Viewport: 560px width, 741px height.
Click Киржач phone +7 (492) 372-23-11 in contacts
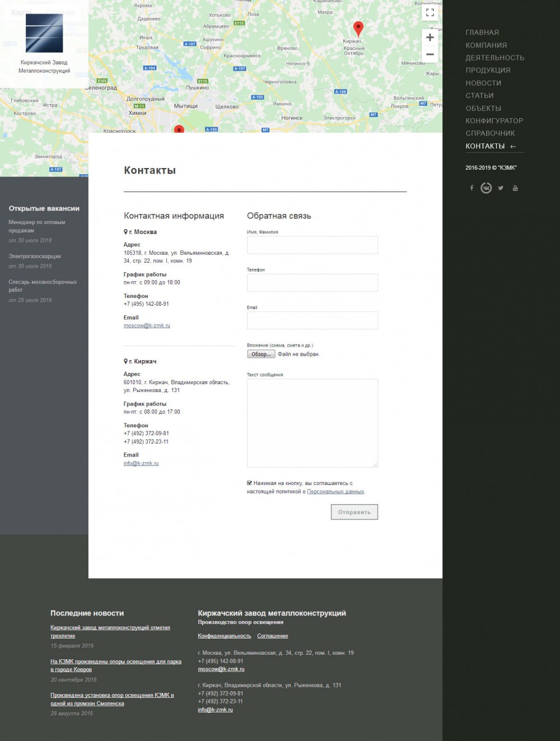click(x=146, y=442)
